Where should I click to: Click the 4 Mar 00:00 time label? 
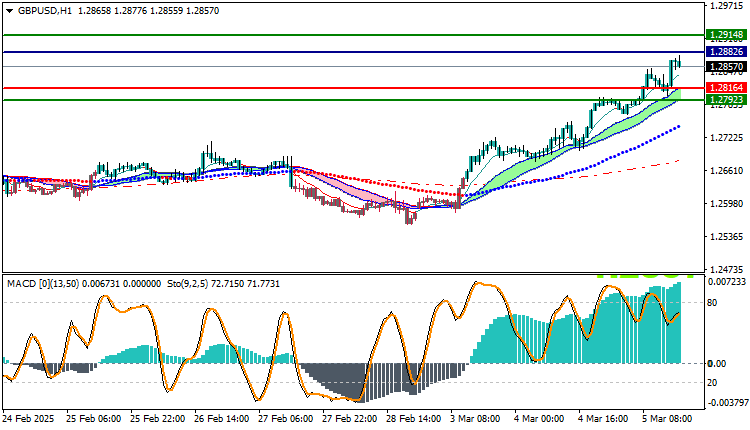pos(539,419)
